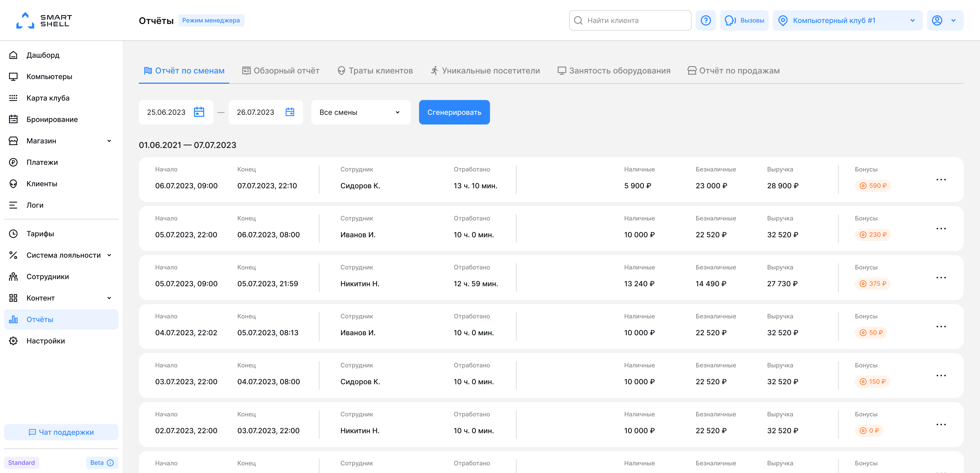The image size is (980, 473).
Task: Open Чат поддержки support chat
Action: (61, 432)
